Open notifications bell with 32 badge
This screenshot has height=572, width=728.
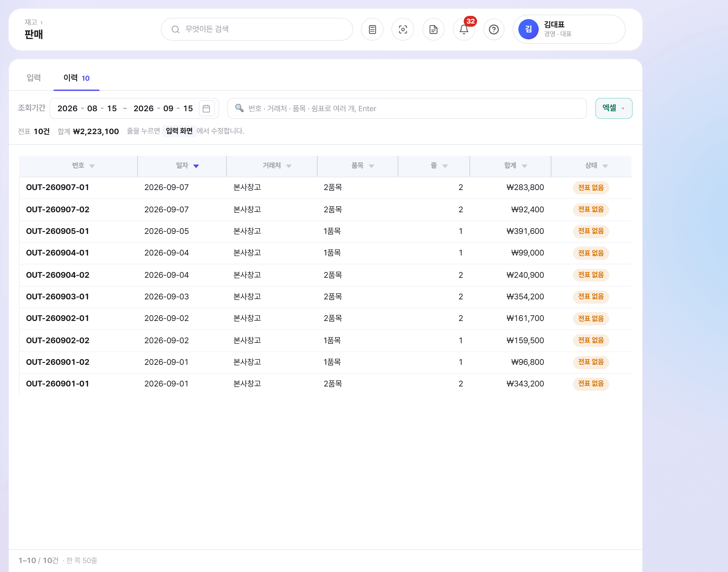pos(464,30)
